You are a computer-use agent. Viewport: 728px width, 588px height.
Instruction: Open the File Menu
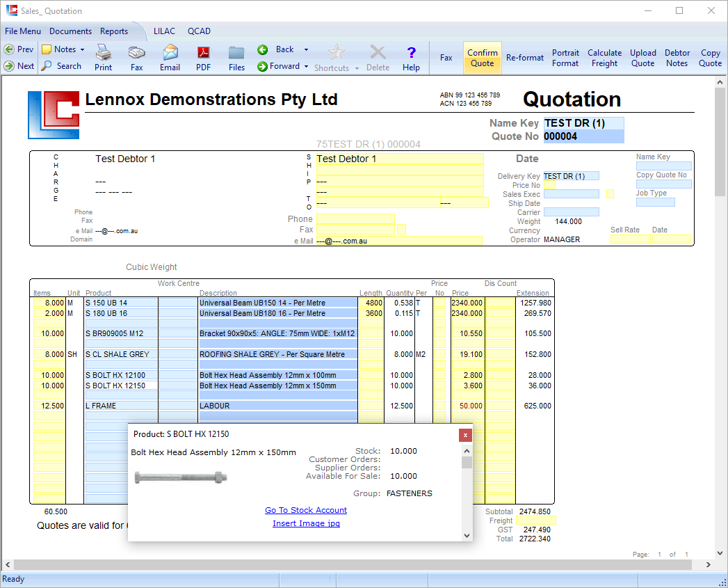coord(23,31)
